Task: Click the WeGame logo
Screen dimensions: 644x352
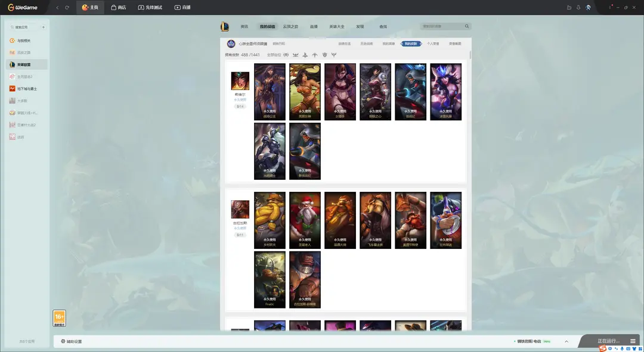Action: point(23,7)
